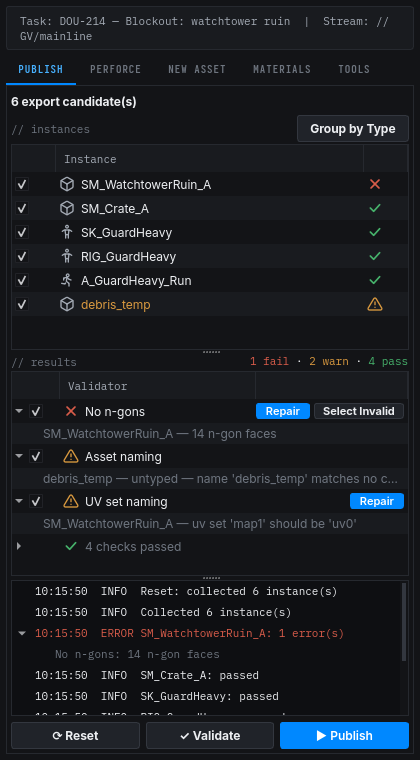The image size is (420, 760).
Task: Click the green pass checkmark for SM_Crate_A
Action: (374, 208)
